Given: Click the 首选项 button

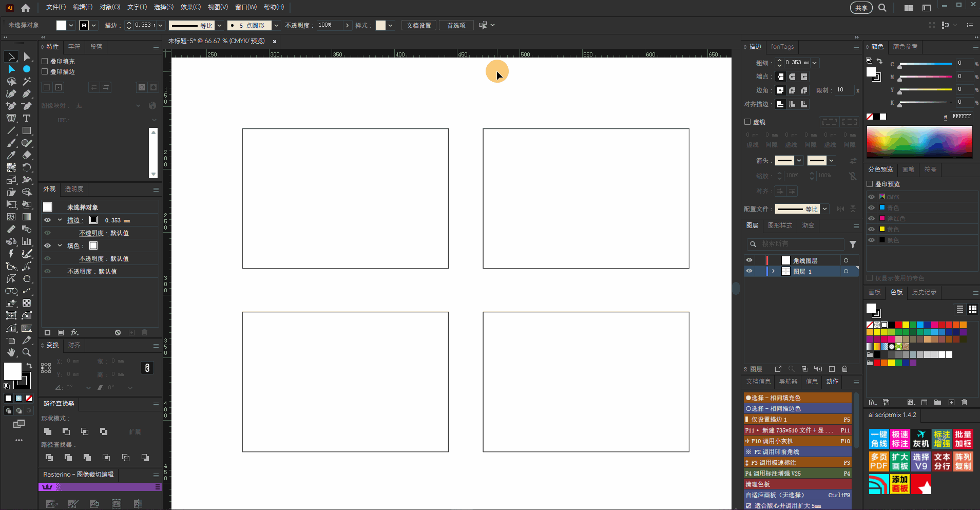Looking at the screenshot, I should click(456, 25).
